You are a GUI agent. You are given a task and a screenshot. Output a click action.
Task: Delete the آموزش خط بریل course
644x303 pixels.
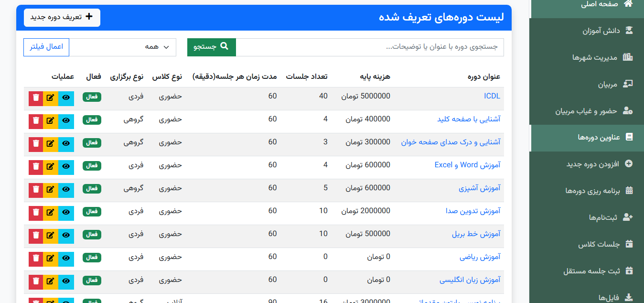click(36, 236)
